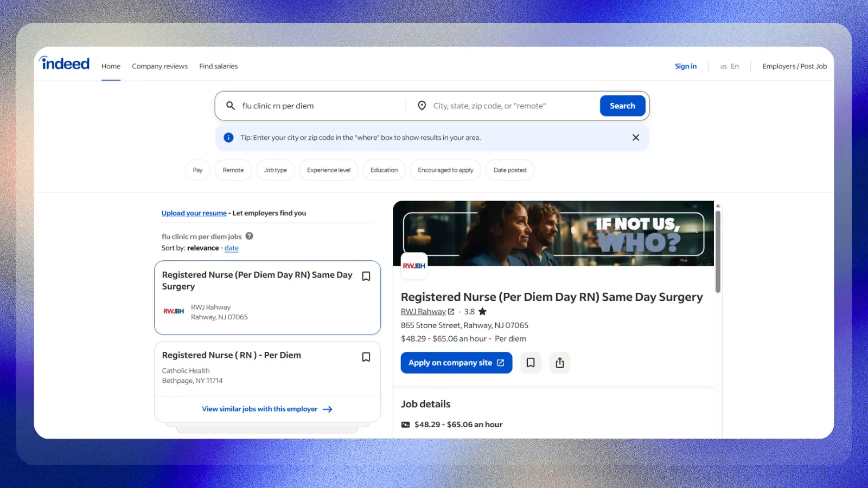Image resolution: width=868 pixels, height=488 pixels.
Task: Click the star rating icon
Action: coord(482,311)
